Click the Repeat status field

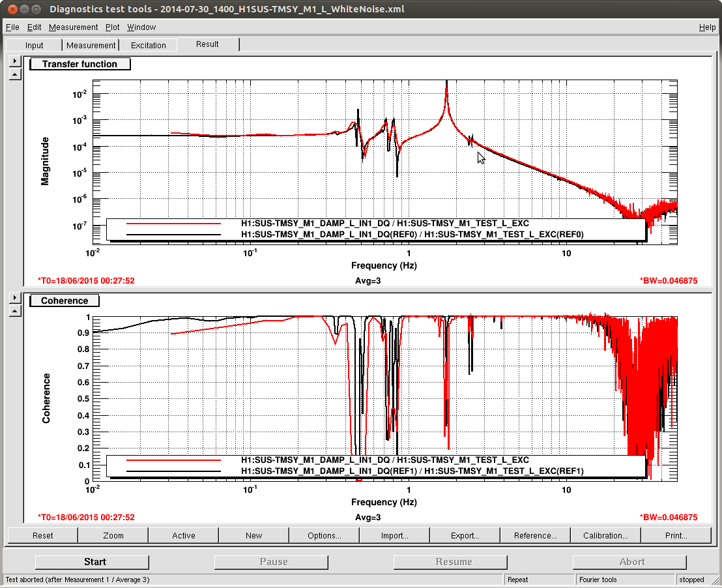tap(540, 580)
